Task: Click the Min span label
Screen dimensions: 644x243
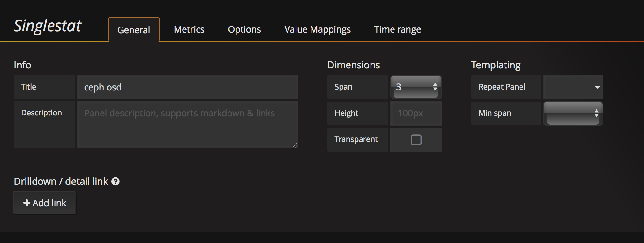Action: (x=495, y=113)
